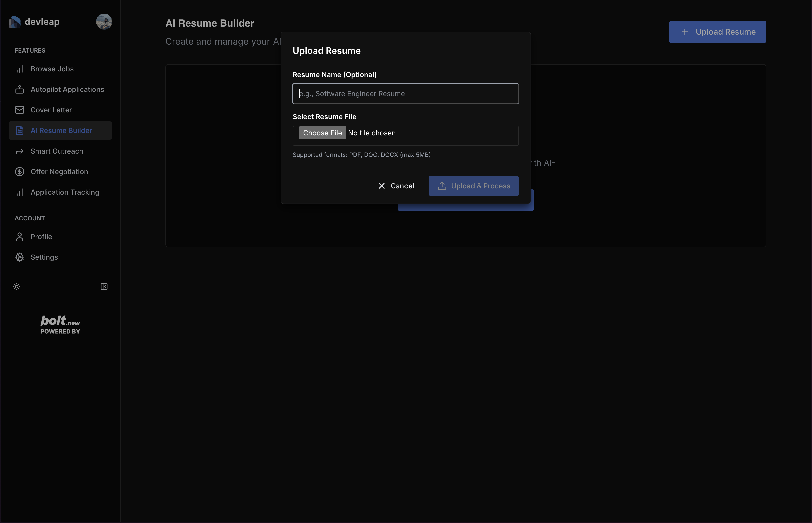Click the devleap logo icon
The height and width of the screenshot is (523, 812).
pos(15,22)
